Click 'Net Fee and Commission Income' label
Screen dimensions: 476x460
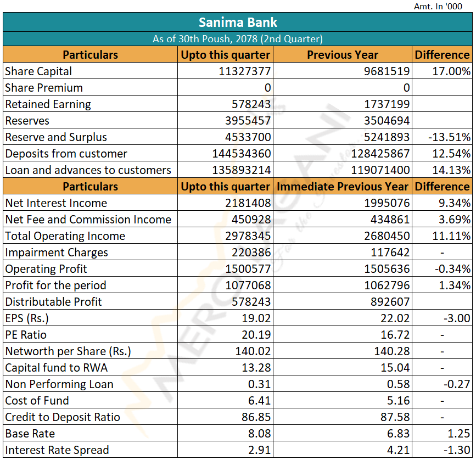pos(88,220)
